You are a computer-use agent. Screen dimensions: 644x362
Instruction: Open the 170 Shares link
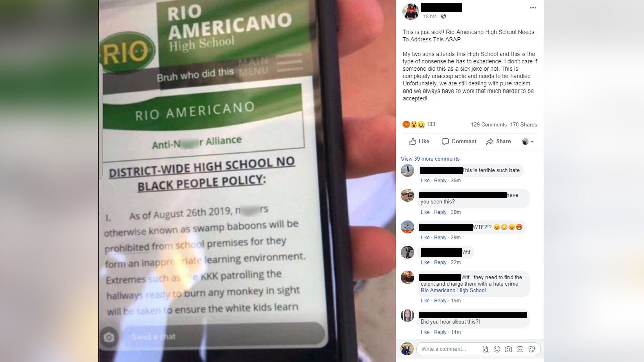coord(523,125)
